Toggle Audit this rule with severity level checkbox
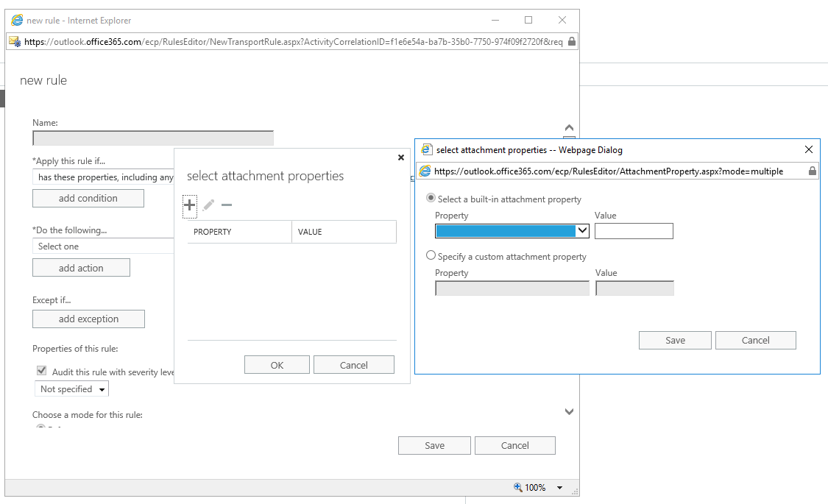The image size is (828, 504). tap(42, 371)
